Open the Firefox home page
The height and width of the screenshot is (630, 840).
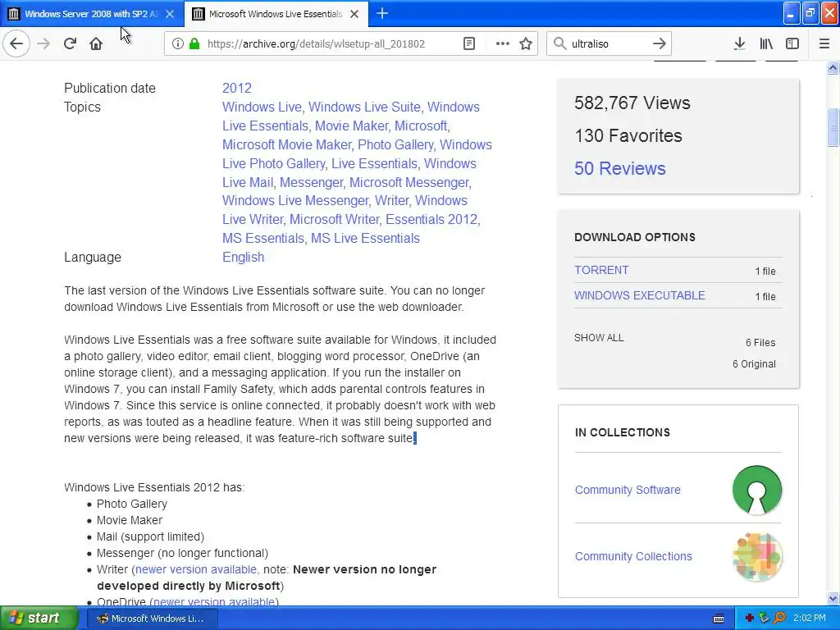coord(96,43)
